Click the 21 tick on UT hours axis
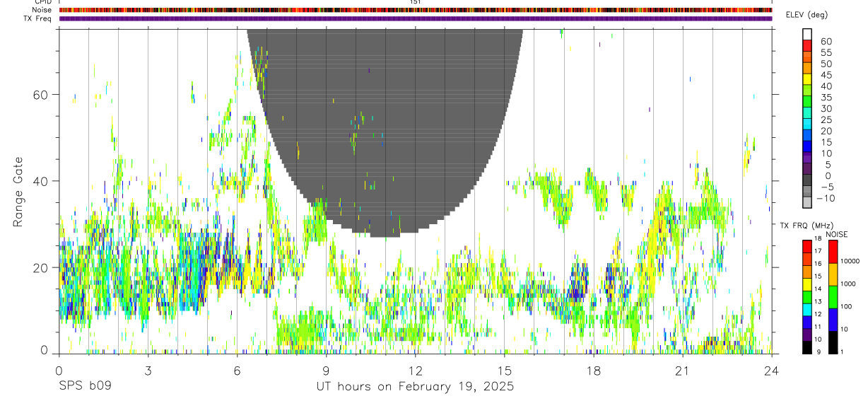Screen dimensions: 868x401 pyautogui.click(x=682, y=371)
